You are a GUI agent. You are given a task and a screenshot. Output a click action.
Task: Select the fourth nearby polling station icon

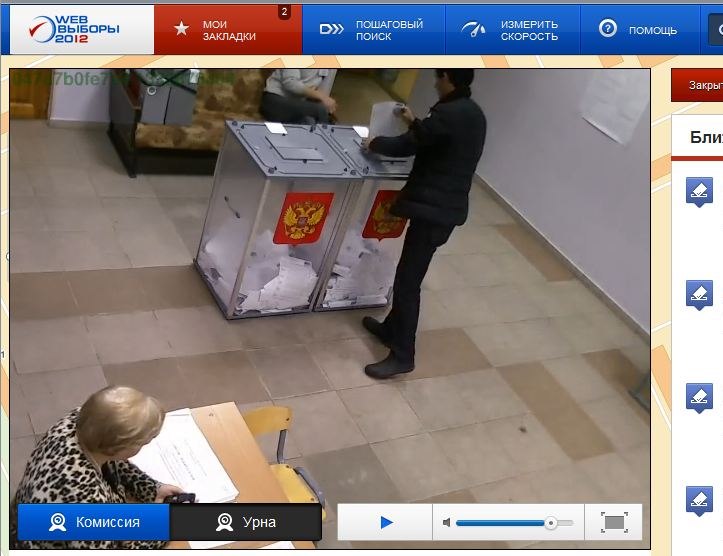coord(700,499)
